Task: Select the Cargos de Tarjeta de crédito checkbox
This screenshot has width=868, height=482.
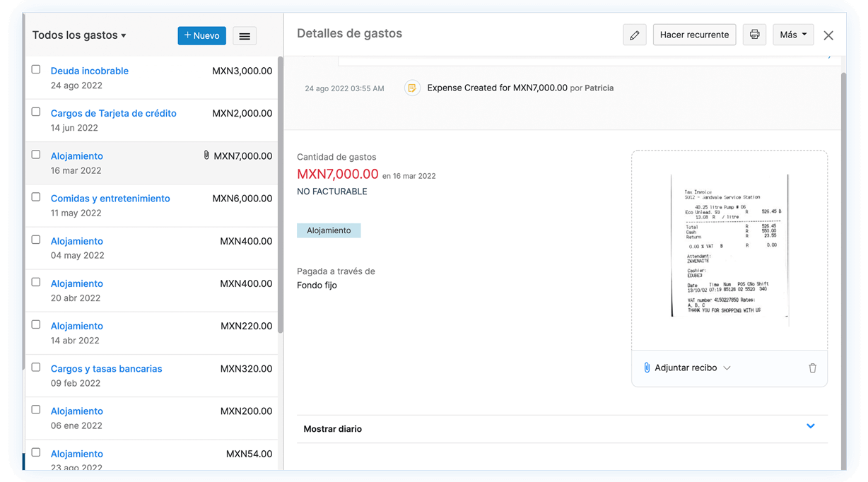Action: point(35,111)
